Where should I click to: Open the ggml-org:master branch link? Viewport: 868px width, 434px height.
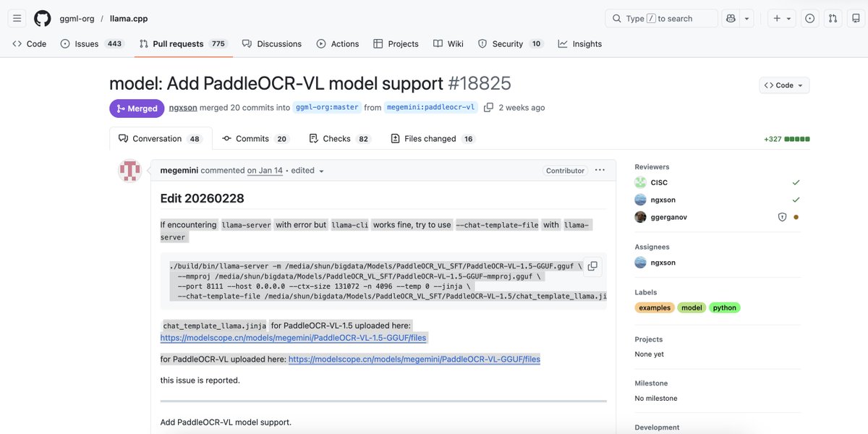(x=328, y=107)
